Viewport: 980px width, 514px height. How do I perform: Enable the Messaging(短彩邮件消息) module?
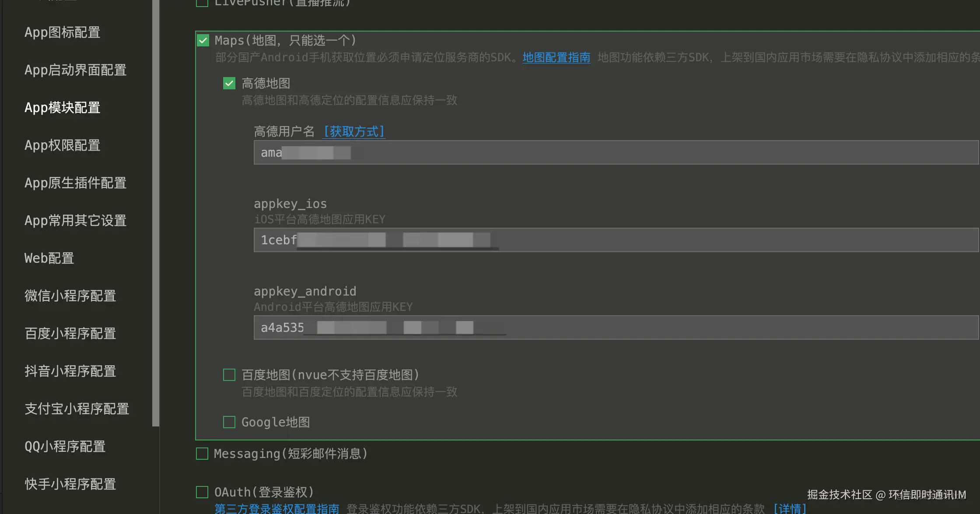[202, 454]
